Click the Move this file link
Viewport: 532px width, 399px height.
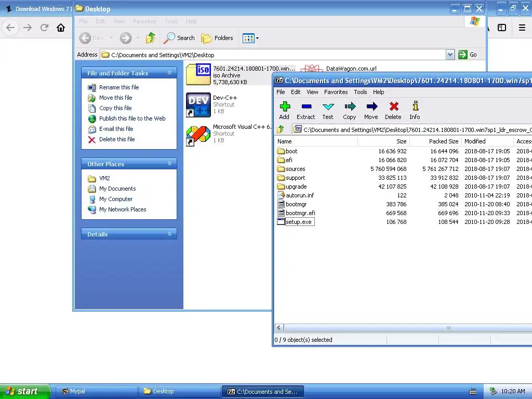[116, 98]
